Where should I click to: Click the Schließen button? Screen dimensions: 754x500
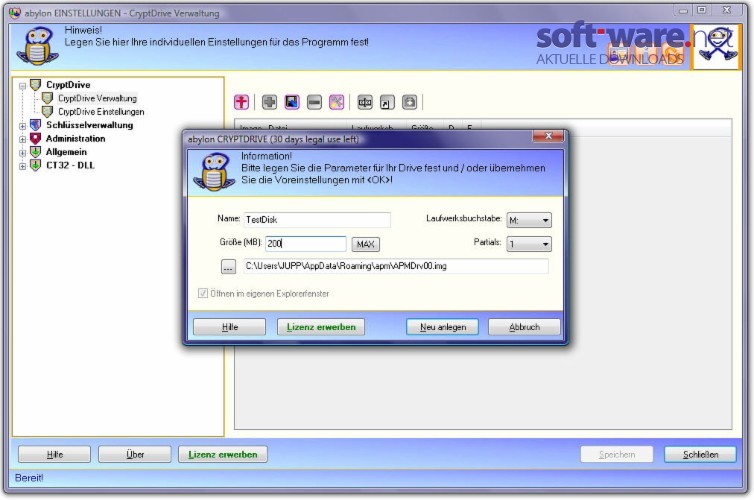tap(700, 454)
